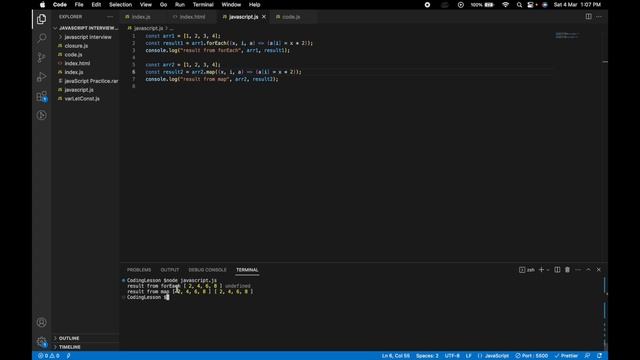Open the Manage gear icon
Viewport: 640px width, 360px height.
tap(41, 342)
